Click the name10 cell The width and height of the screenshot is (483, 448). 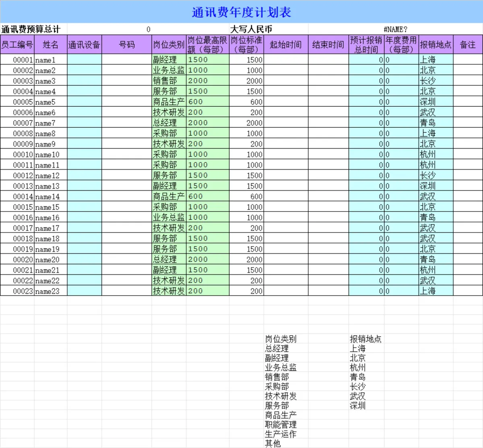50,154
